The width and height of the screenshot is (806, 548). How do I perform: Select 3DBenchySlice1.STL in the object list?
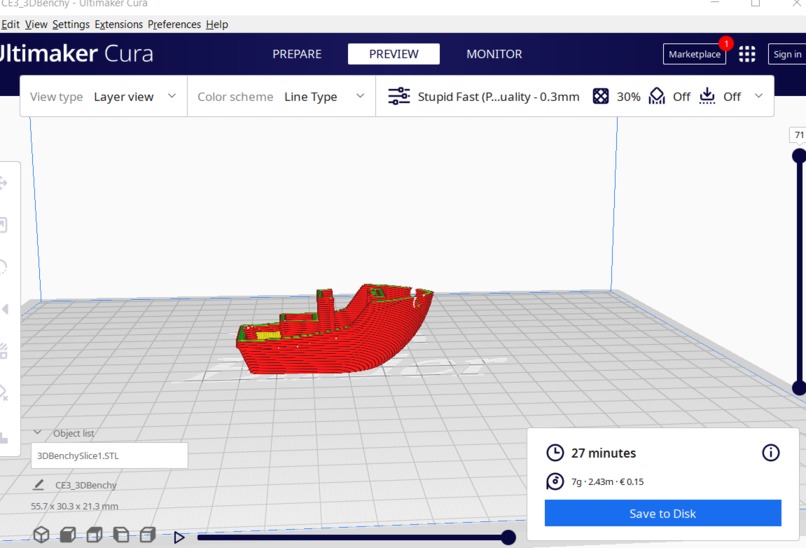pos(109,455)
